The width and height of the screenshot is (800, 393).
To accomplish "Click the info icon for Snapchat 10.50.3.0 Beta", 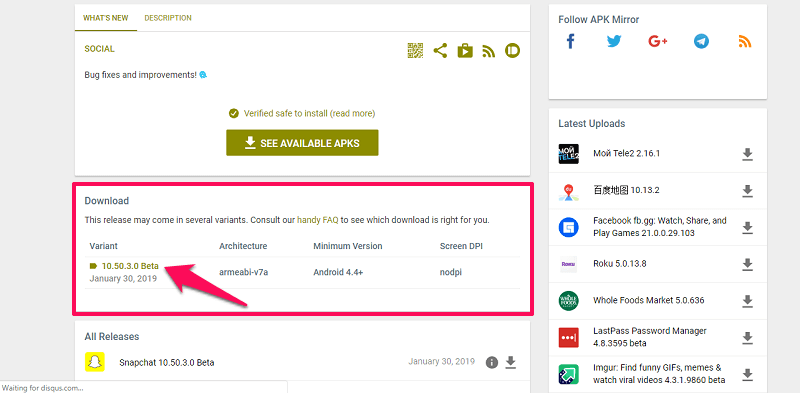I will tap(492, 362).
